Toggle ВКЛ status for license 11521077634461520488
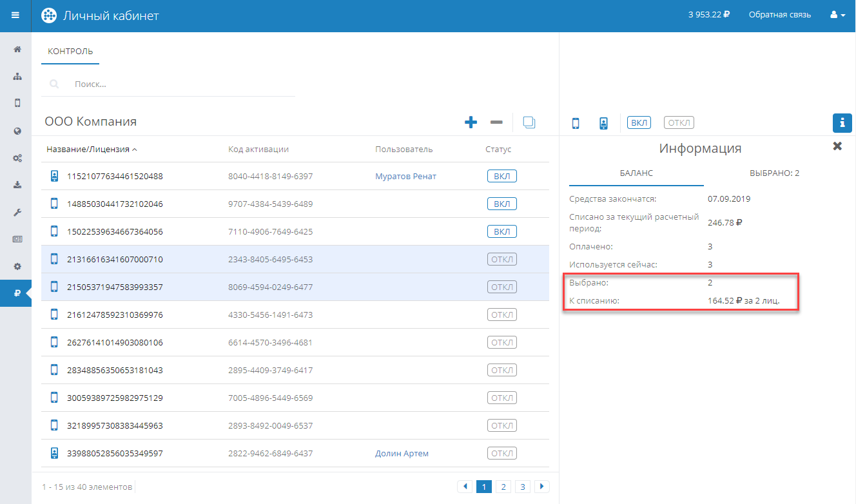856x504 pixels. tap(501, 177)
